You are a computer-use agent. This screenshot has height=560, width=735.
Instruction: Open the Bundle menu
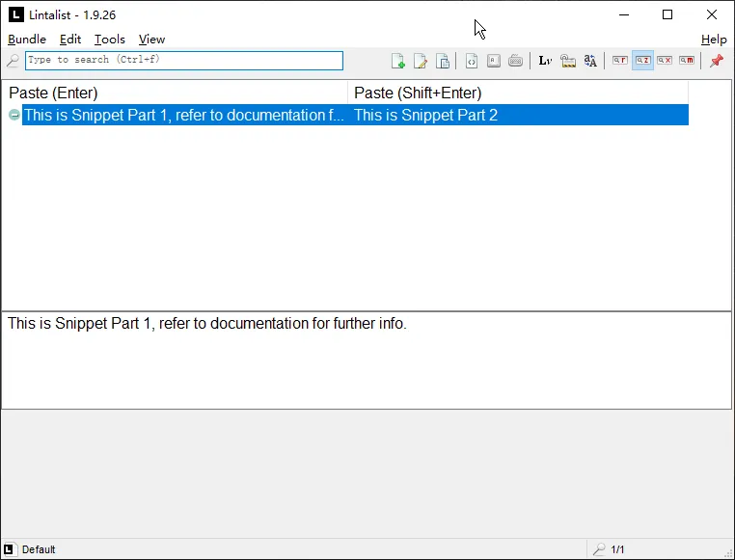(x=27, y=40)
